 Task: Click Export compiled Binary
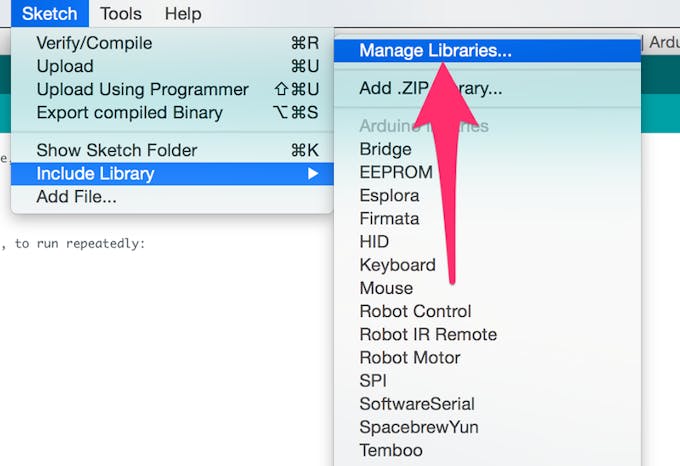129,112
